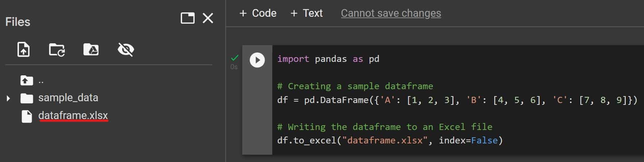Click the Files panel title
The width and height of the screenshot is (644, 162).
tap(17, 22)
